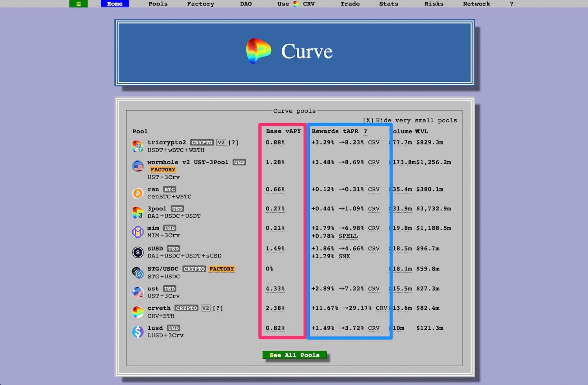Click the FACTORY tag on wormhole v2
Screen dimensions: 588x385
coord(163,170)
